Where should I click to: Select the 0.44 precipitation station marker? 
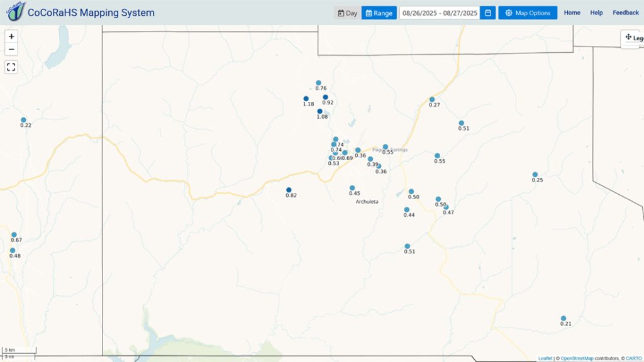pos(407,210)
